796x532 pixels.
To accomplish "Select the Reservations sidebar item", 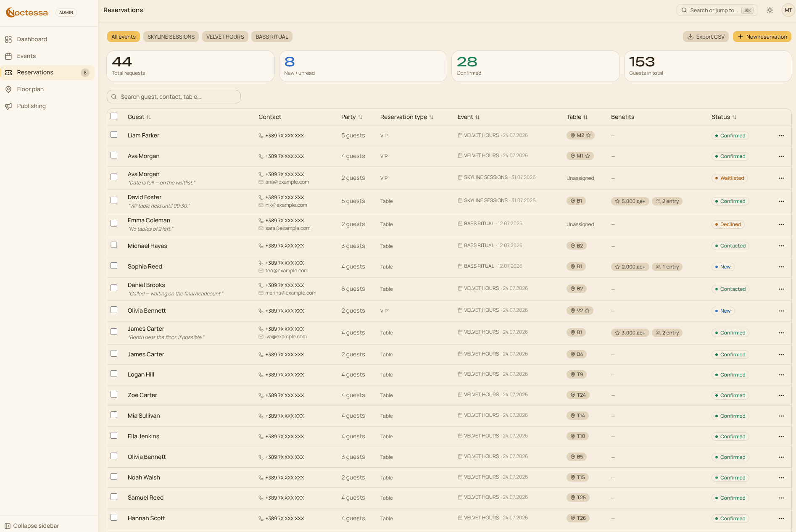I will (47, 72).
